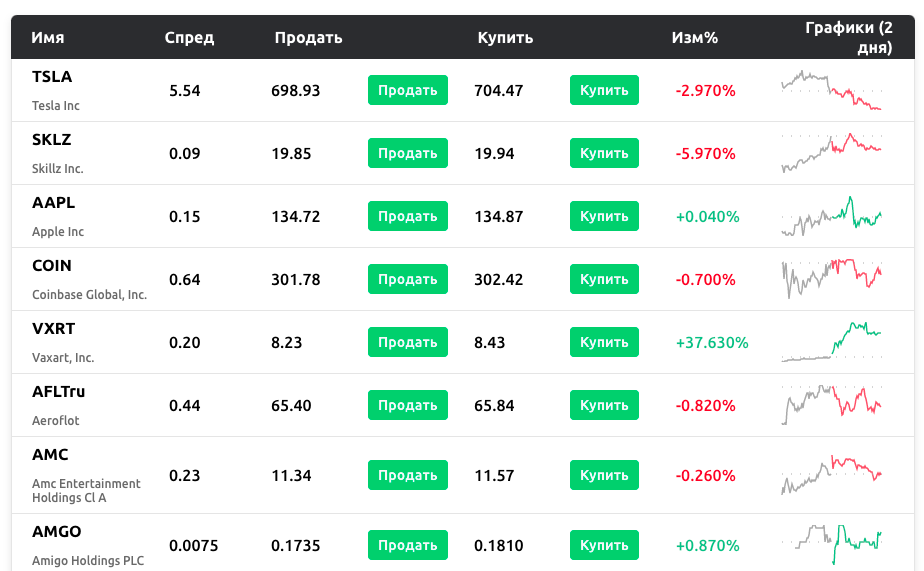Click the AAPL sparkline graph
Image resolution: width=924 pixels, height=571 pixels.
click(x=831, y=217)
